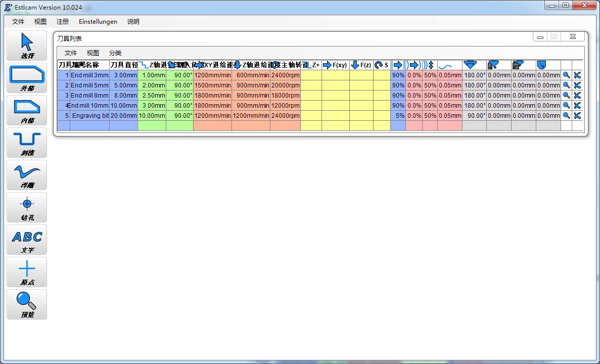Edit the End mill 5mm name cell
600x364 pixels.
point(89,85)
